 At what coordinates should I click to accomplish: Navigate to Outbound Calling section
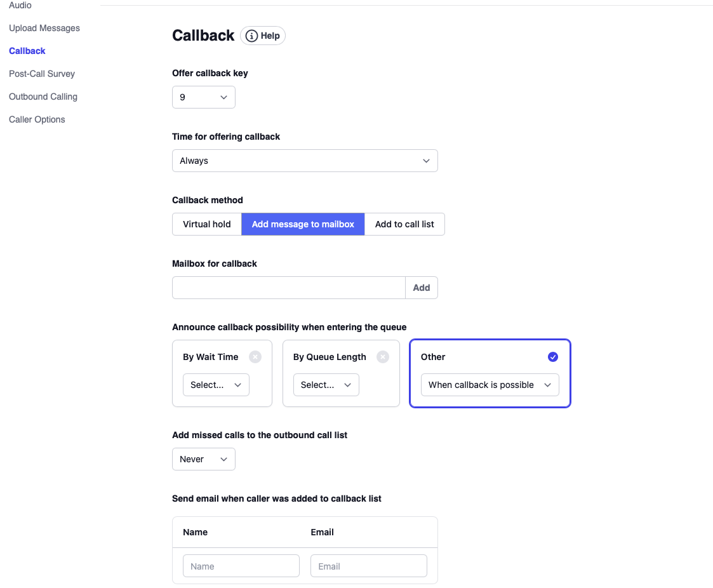click(43, 97)
